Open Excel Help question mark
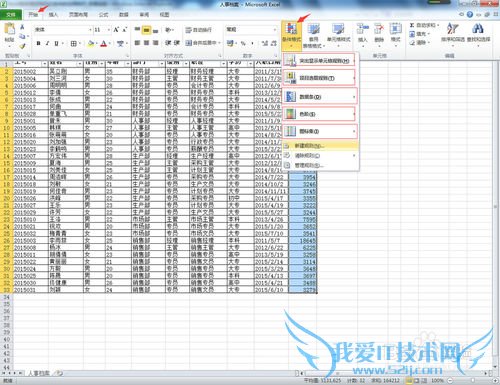500x385 pixels. click(x=470, y=14)
